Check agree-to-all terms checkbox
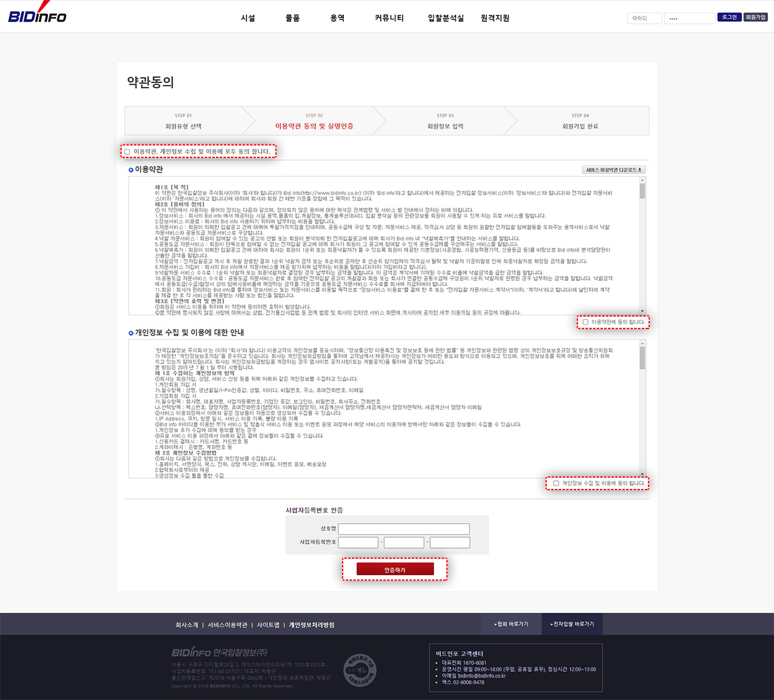Image resolution: width=774 pixels, height=700 pixels. click(x=127, y=152)
